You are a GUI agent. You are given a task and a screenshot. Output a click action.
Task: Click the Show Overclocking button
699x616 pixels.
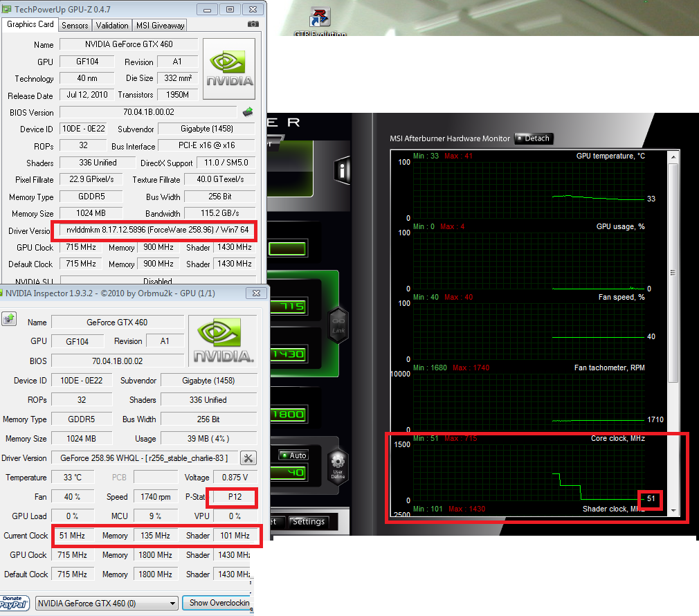(x=217, y=603)
